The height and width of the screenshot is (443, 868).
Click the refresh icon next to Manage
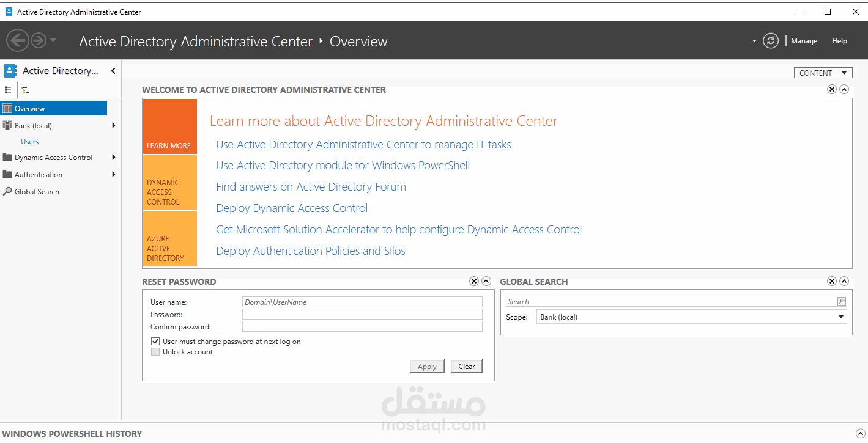coord(771,41)
